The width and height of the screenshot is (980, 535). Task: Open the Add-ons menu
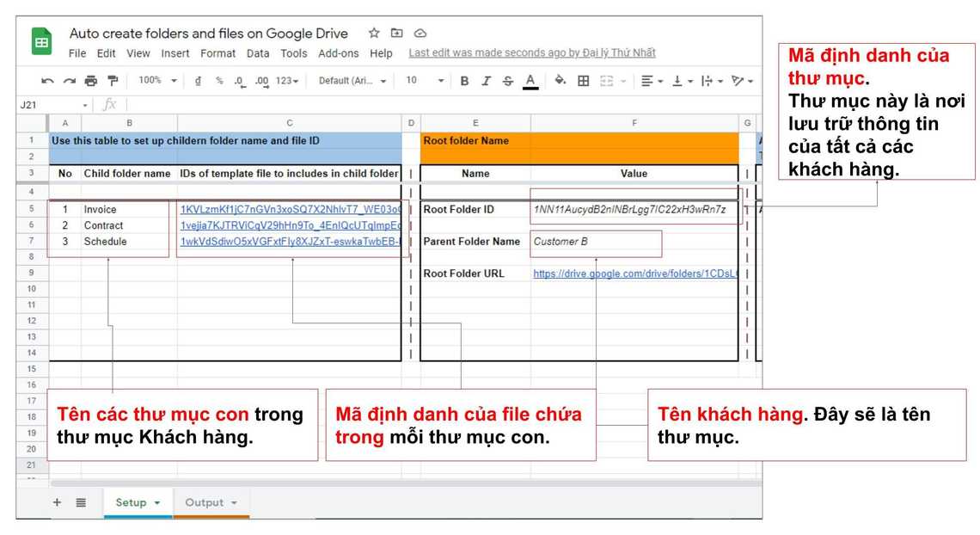pos(339,53)
